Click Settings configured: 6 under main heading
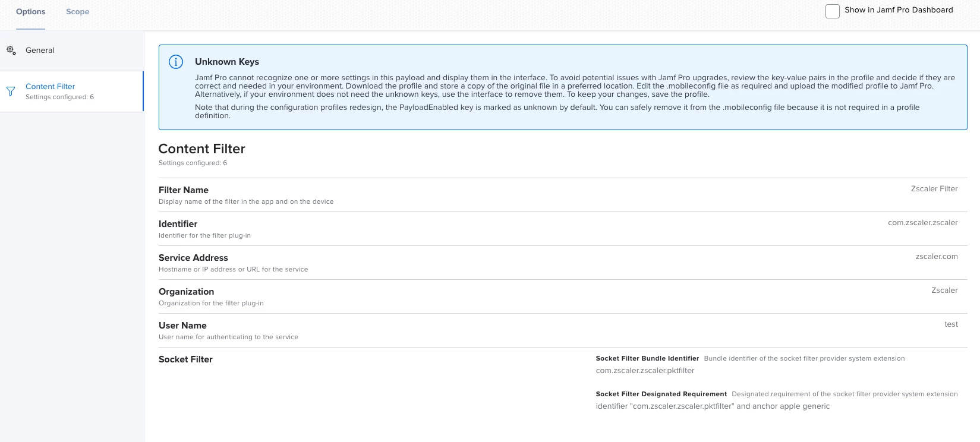This screenshot has width=980, height=442. pos(193,163)
